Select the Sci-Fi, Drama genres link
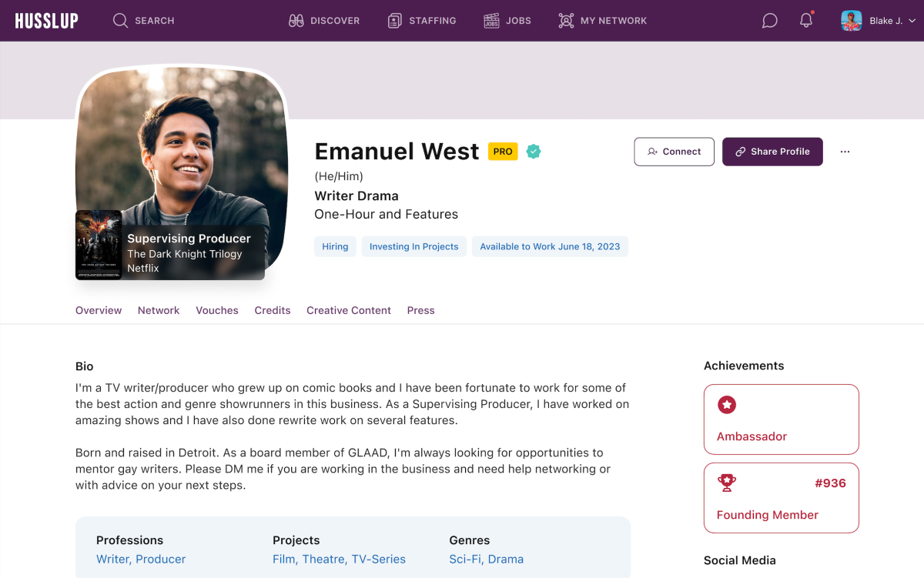924x578 pixels. pos(487,559)
